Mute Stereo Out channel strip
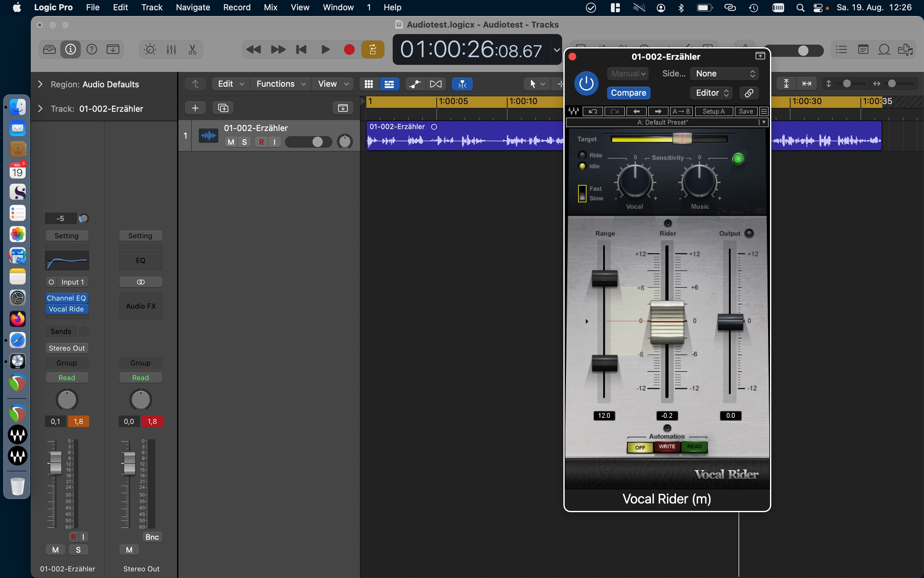Viewport: 924px width, 578px height. click(x=129, y=550)
